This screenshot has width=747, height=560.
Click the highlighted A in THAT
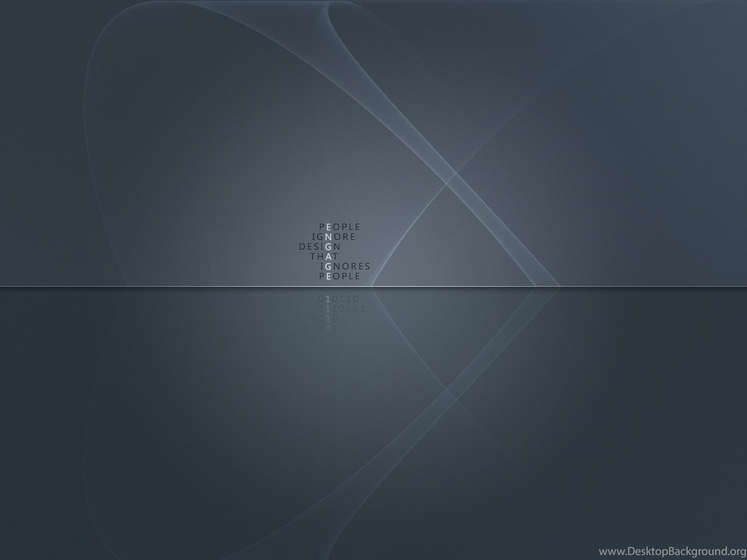tap(329, 257)
